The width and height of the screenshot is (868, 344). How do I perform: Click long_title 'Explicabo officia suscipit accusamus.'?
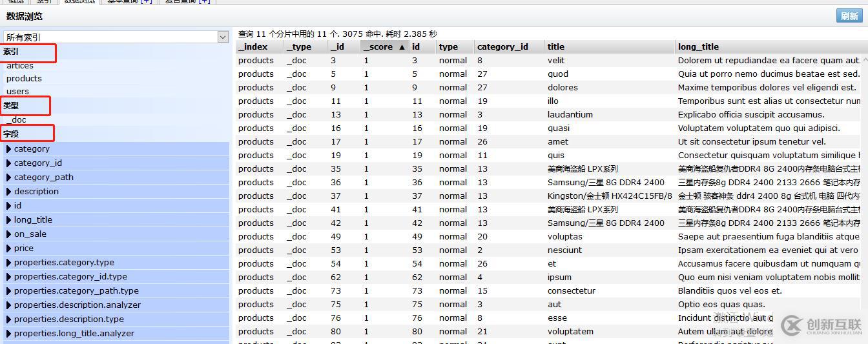[x=752, y=114]
